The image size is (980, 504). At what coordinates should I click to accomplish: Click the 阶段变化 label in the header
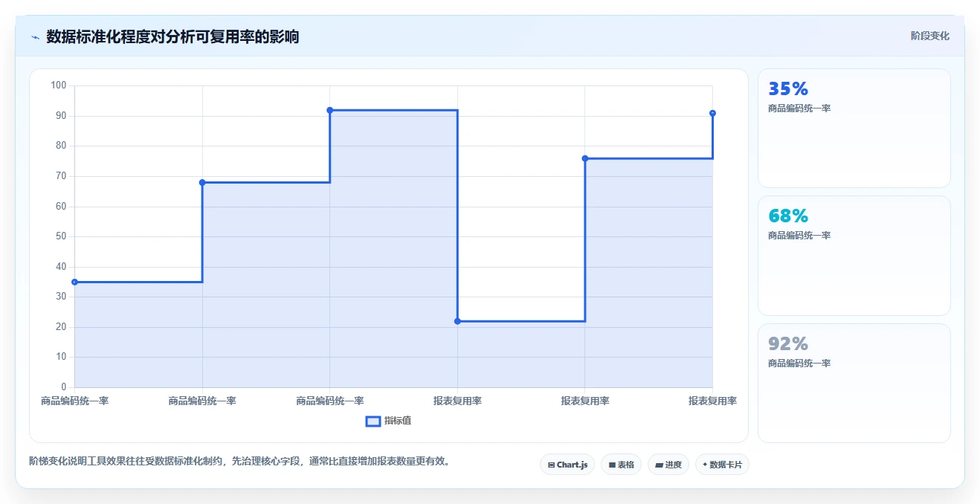click(929, 36)
